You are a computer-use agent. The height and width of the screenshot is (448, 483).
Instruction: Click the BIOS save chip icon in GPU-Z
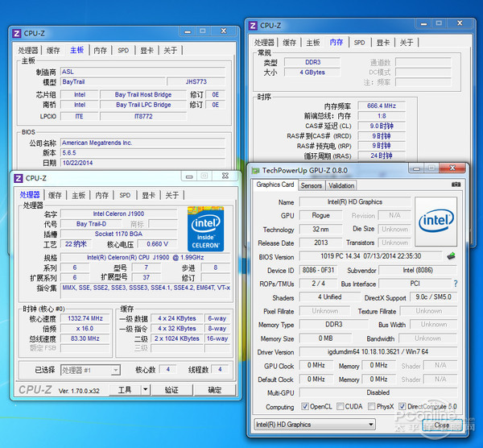coord(452,256)
